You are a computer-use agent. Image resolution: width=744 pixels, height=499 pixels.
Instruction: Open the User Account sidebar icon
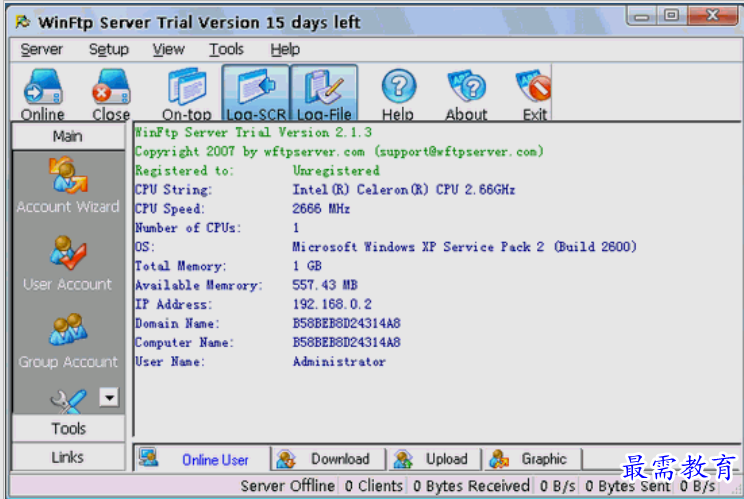pos(68,264)
